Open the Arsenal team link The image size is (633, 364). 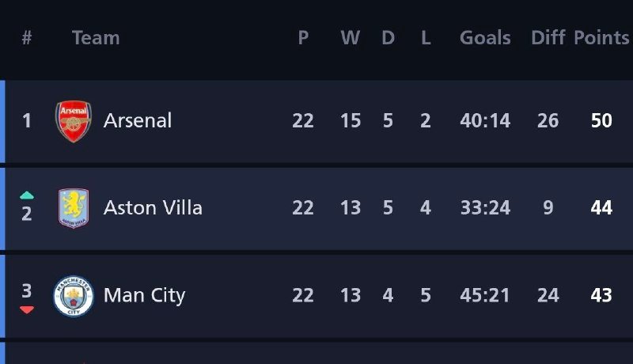138,121
